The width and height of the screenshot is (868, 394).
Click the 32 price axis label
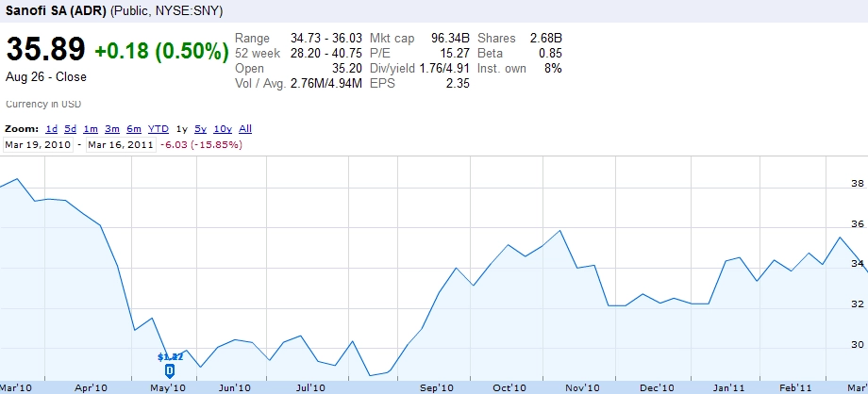click(858, 304)
